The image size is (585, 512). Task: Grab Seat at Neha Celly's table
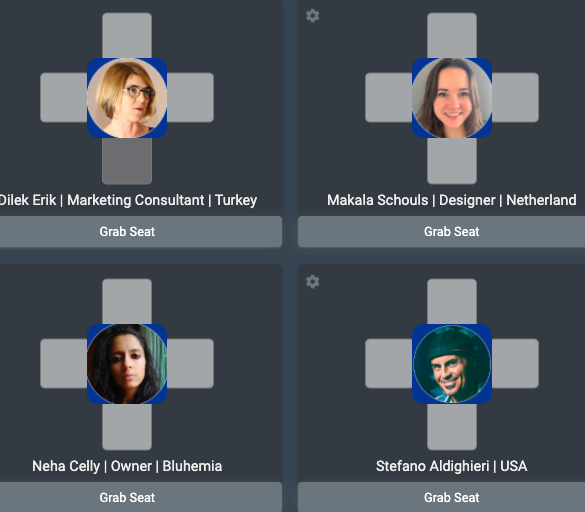point(127,497)
